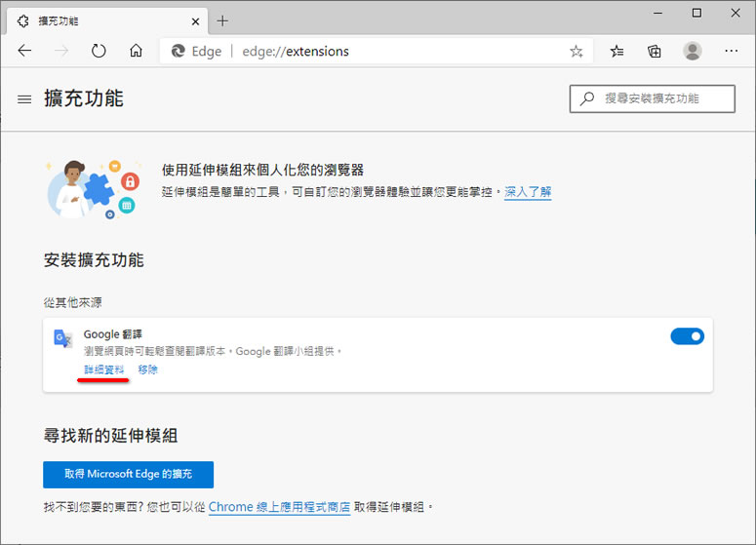
Task: Maximize the Edge window
Action: tap(696, 13)
